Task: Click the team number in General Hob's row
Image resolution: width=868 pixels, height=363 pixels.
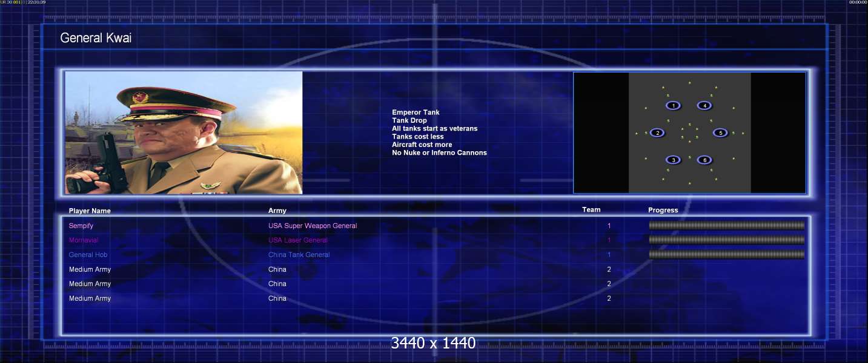Action: tap(609, 255)
